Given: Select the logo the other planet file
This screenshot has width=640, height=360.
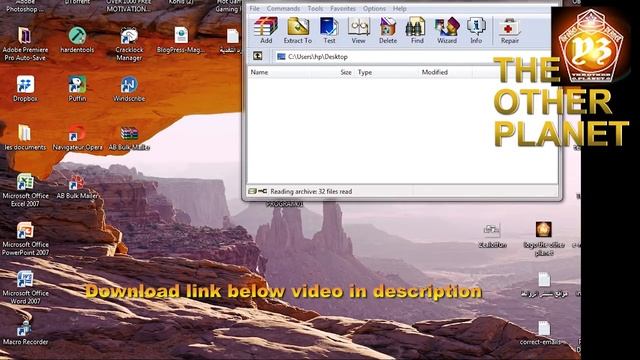Looking at the screenshot, I should pyautogui.click(x=544, y=239).
